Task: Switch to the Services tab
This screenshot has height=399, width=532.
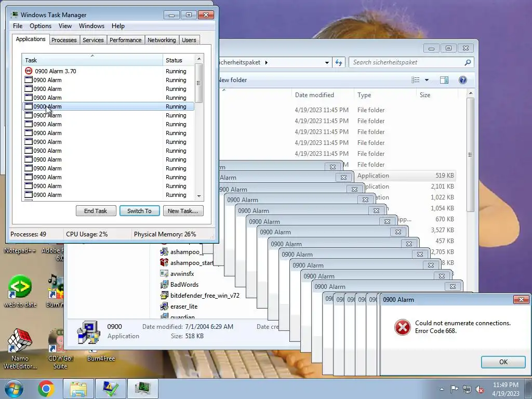Action: coord(93,40)
